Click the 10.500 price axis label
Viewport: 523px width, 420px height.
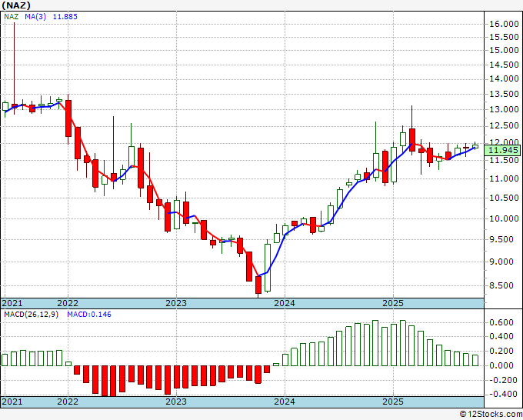(x=504, y=198)
